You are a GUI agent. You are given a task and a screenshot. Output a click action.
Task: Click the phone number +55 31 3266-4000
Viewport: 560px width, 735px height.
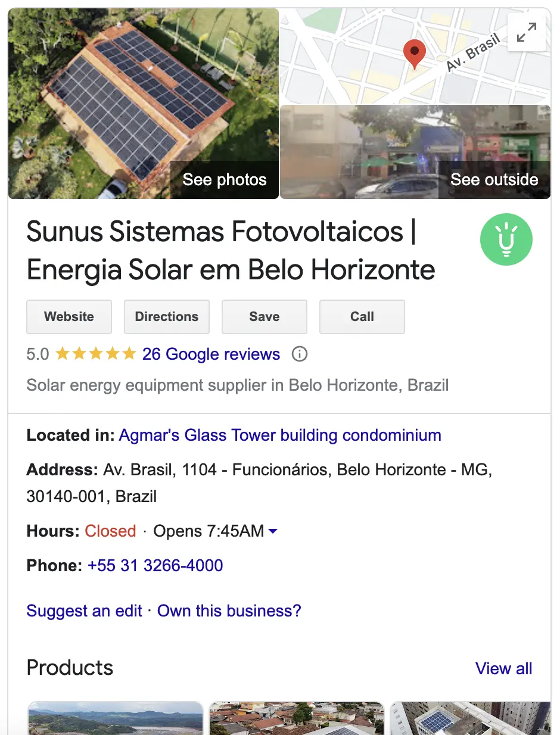(155, 565)
